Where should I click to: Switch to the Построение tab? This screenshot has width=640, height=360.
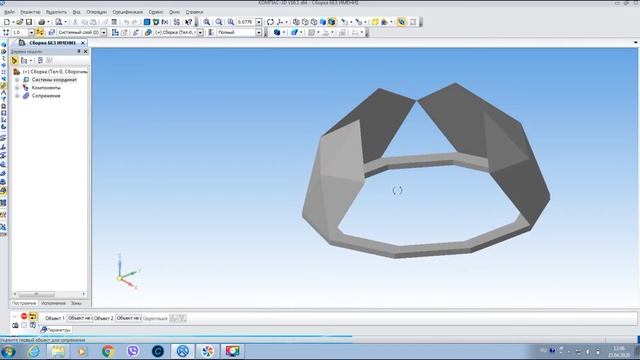coord(24,303)
